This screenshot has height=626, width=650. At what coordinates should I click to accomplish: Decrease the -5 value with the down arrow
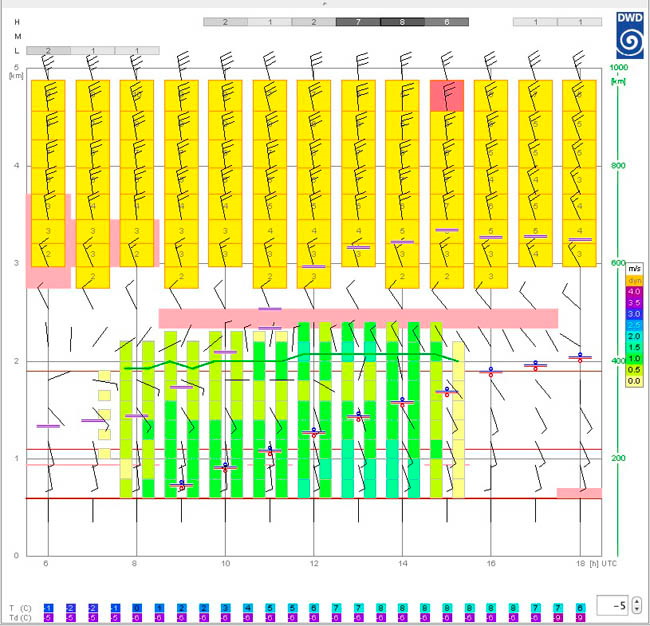(x=637, y=609)
